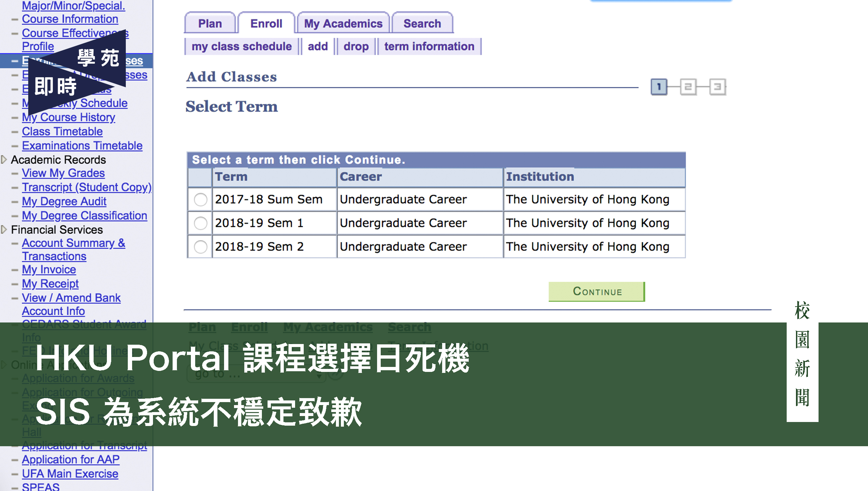Switch to the Search tab
The height and width of the screenshot is (491, 868).
tap(422, 23)
